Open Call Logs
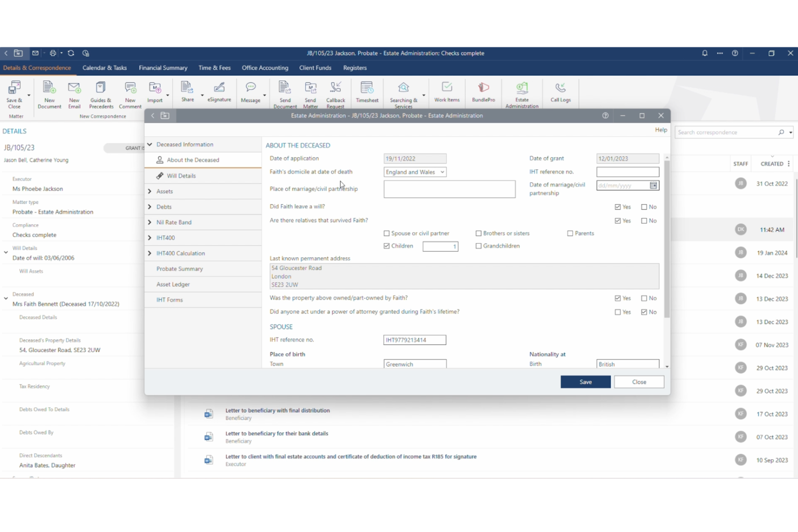798x532 pixels. tap(560, 92)
